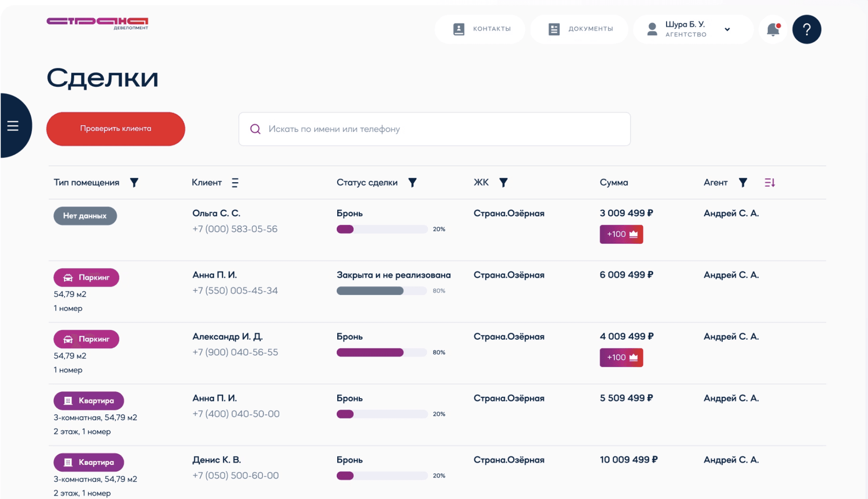Click the Паркинг tag in Александр's row
Screen dimensions: 868x499
point(86,339)
